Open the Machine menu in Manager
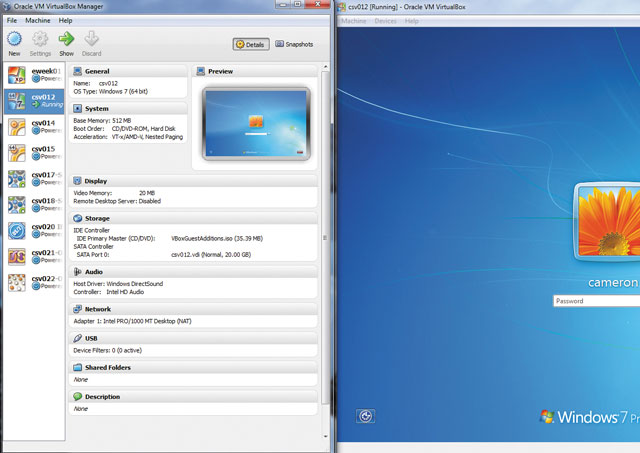Viewport: 640px width, 453px height. (x=38, y=20)
